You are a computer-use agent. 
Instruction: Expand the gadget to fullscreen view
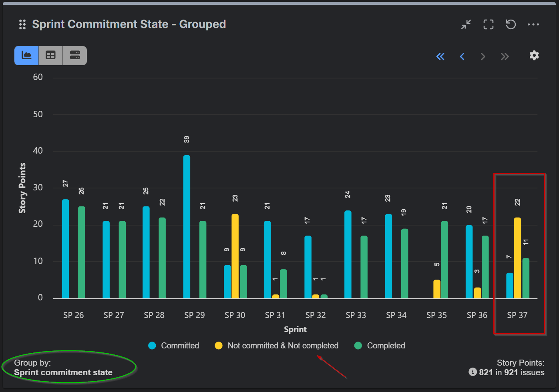[x=488, y=24]
